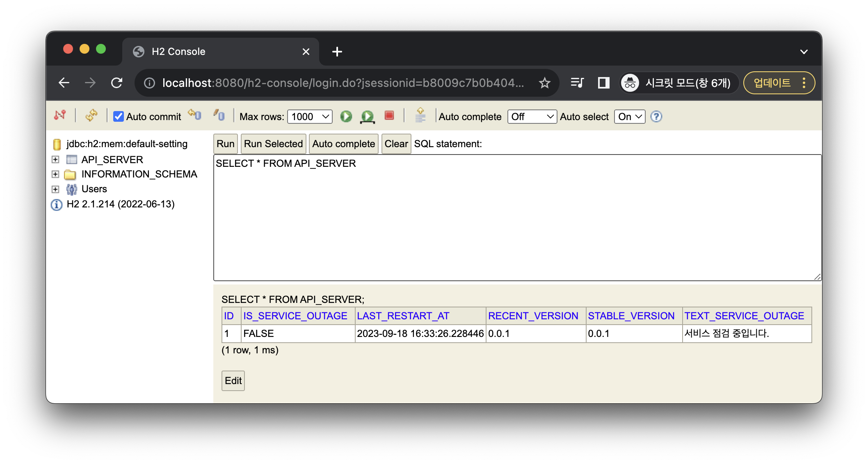Click the red Cancel statement icon
Viewport: 868px width, 464px height.
(x=389, y=116)
